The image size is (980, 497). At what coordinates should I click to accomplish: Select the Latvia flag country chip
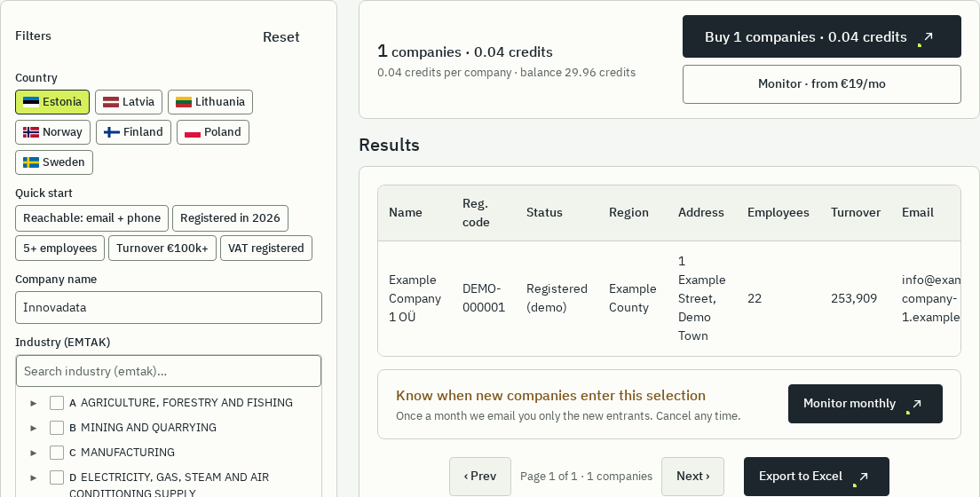tap(129, 102)
